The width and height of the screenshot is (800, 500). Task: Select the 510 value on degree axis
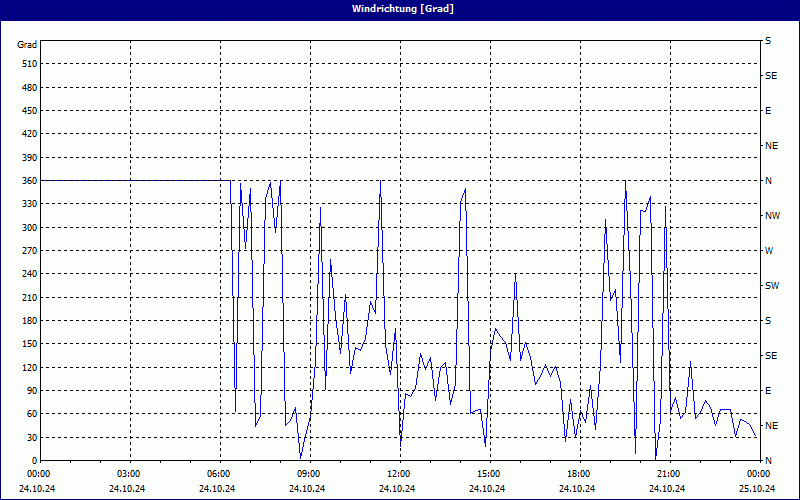click(28, 64)
